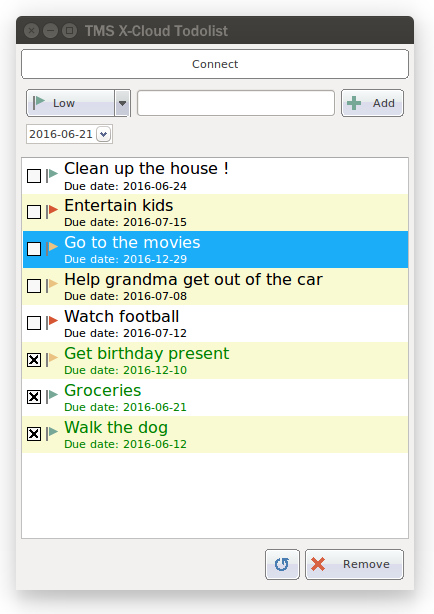Check the Clean up the house checkbox

point(34,176)
